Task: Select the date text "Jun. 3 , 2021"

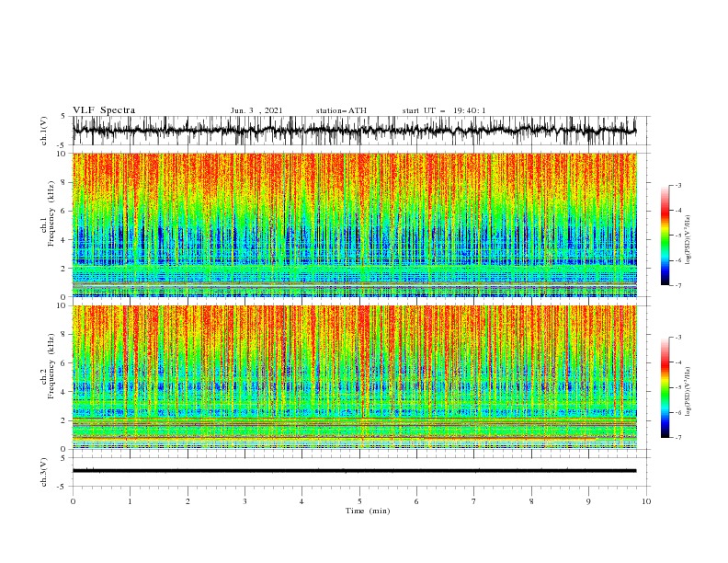Action: (x=256, y=110)
